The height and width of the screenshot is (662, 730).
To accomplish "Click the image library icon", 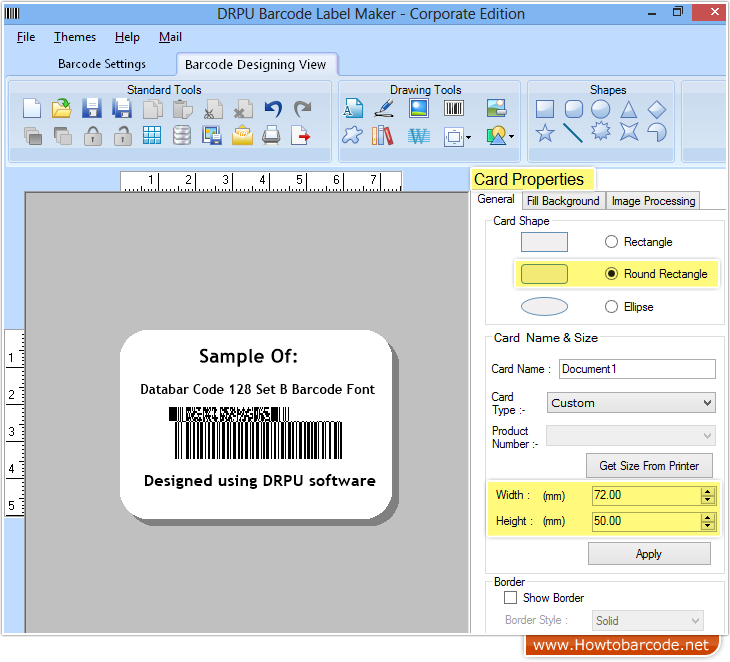I will point(496,108).
